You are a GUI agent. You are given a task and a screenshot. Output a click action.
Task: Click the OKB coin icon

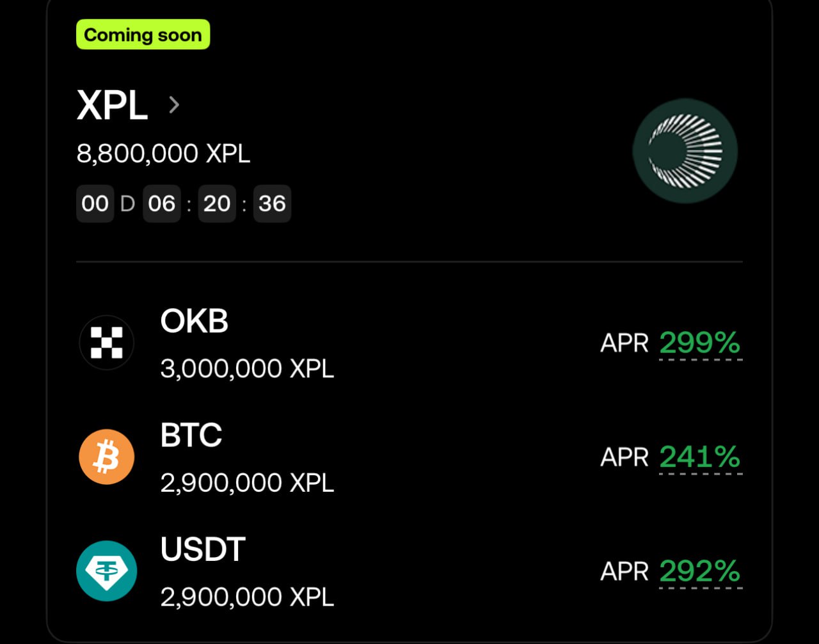[106, 343]
